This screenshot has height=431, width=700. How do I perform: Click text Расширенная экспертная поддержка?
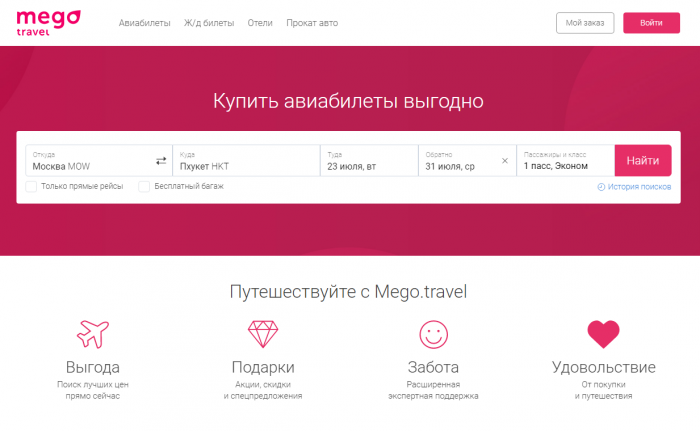pos(433,390)
